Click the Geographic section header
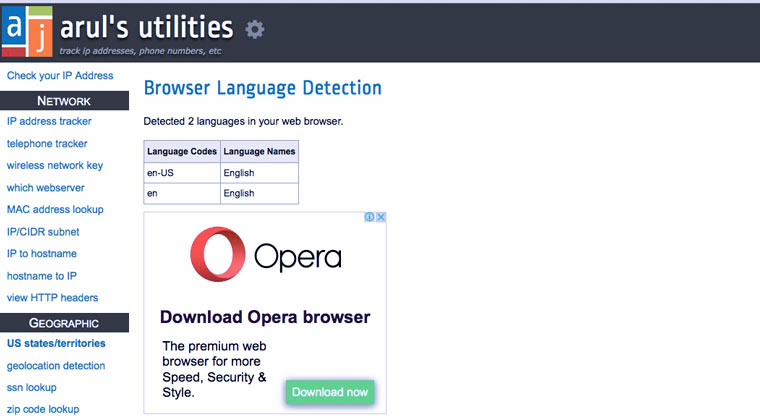This screenshot has width=760, height=416. click(64, 323)
